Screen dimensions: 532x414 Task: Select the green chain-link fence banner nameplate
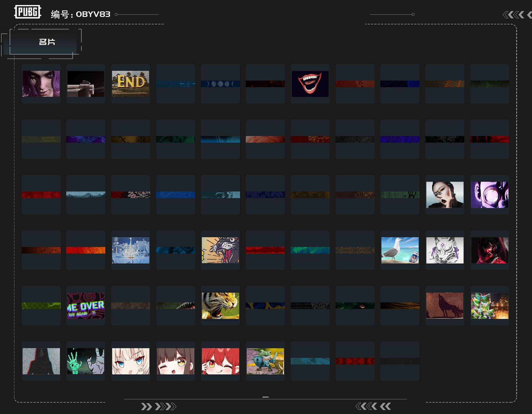tap(41, 306)
